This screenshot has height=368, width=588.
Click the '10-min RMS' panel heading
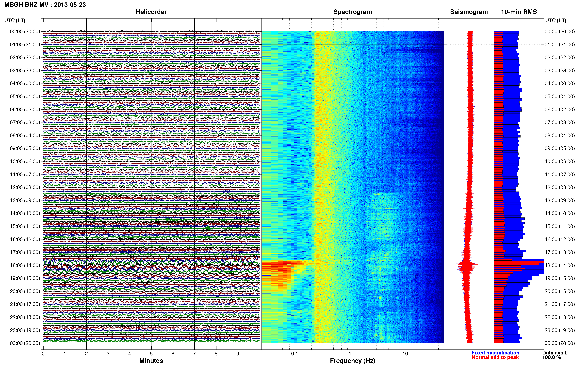pos(519,12)
